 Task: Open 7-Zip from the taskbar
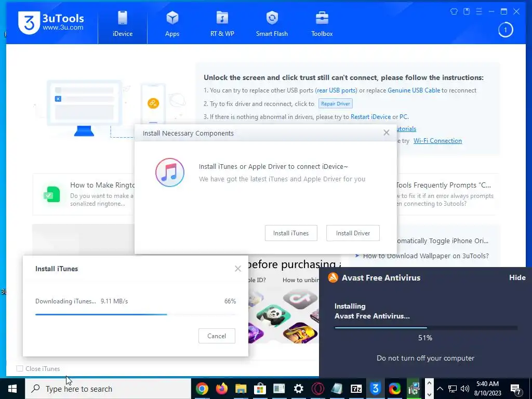coord(356,389)
